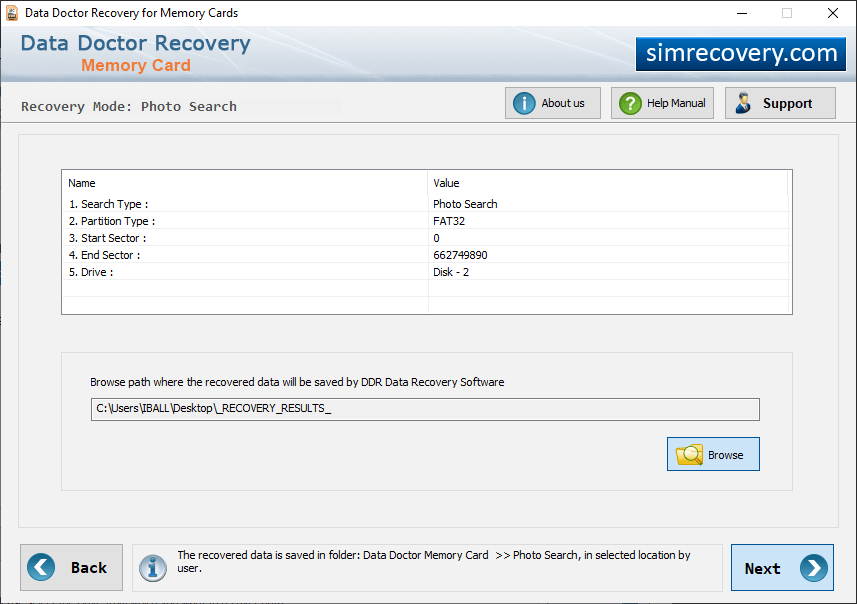The height and width of the screenshot is (604, 857).
Task: Click the info icon in bottom message bar
Action: [x=152, y=568]
